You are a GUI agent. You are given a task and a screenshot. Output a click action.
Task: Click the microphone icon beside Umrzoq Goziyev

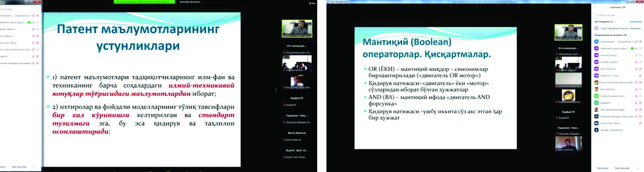point(636,55)
